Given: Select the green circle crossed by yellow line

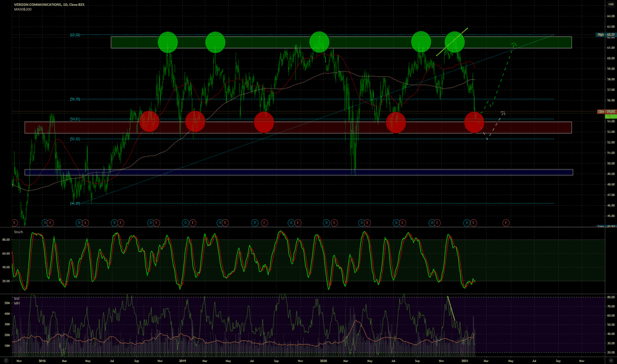Looking at the screenshot, I should (x=455, y=42).
